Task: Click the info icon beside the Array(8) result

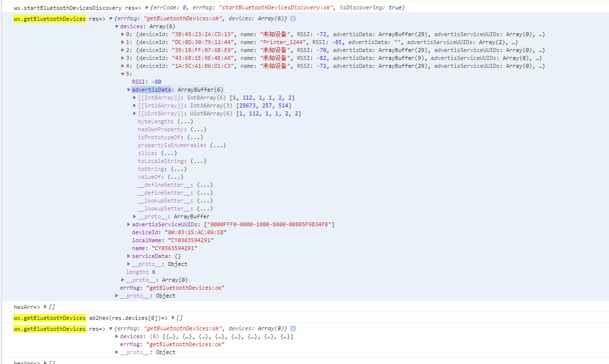Action: 293,329
